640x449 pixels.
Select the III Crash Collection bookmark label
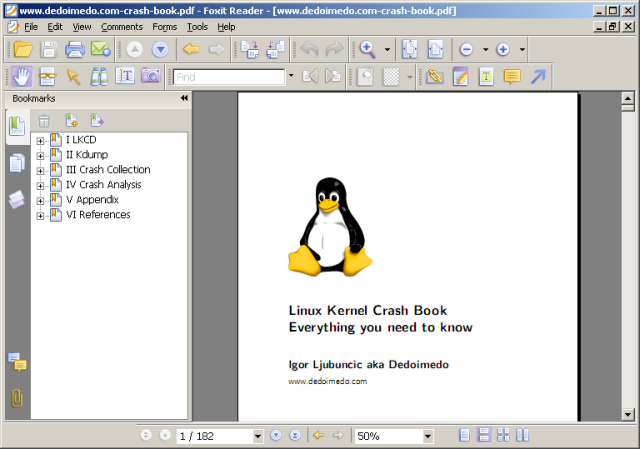pyautogui.click(x=108, y=169)
